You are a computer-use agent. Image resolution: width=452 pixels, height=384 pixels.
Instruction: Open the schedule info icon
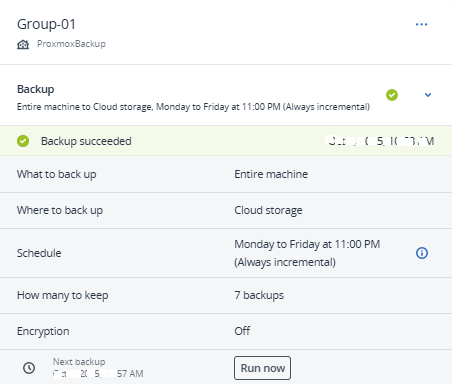pos(422,253)
